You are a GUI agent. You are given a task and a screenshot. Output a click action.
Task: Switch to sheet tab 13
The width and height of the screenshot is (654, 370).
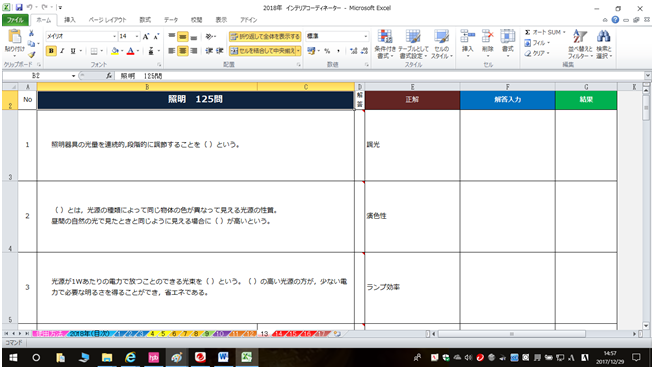pos(264,334)
